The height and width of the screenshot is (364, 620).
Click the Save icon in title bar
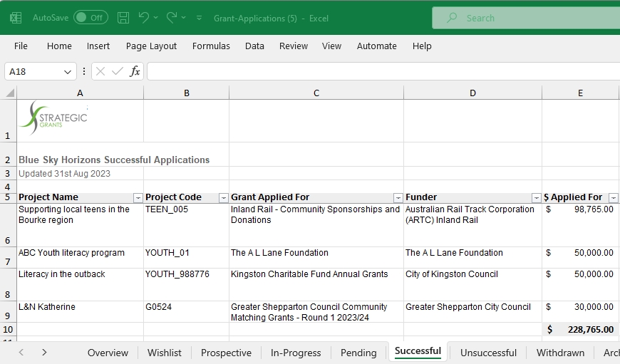pos(123,18)
